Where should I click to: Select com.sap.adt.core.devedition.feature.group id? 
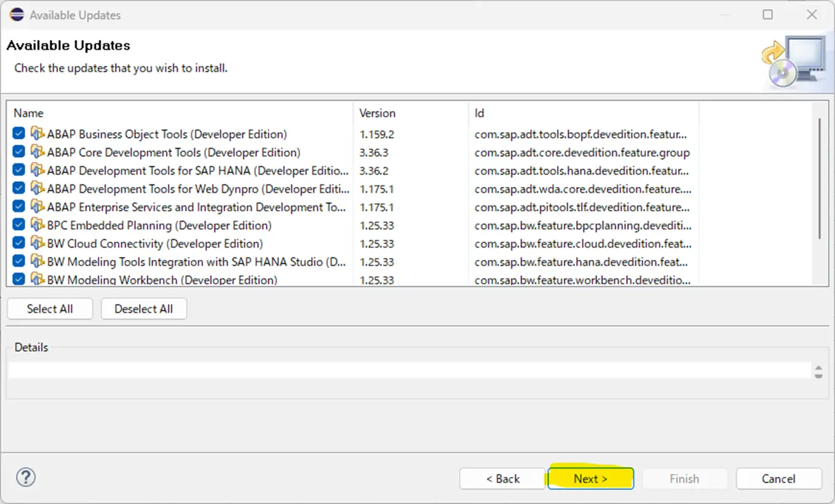tap(582, 152)
